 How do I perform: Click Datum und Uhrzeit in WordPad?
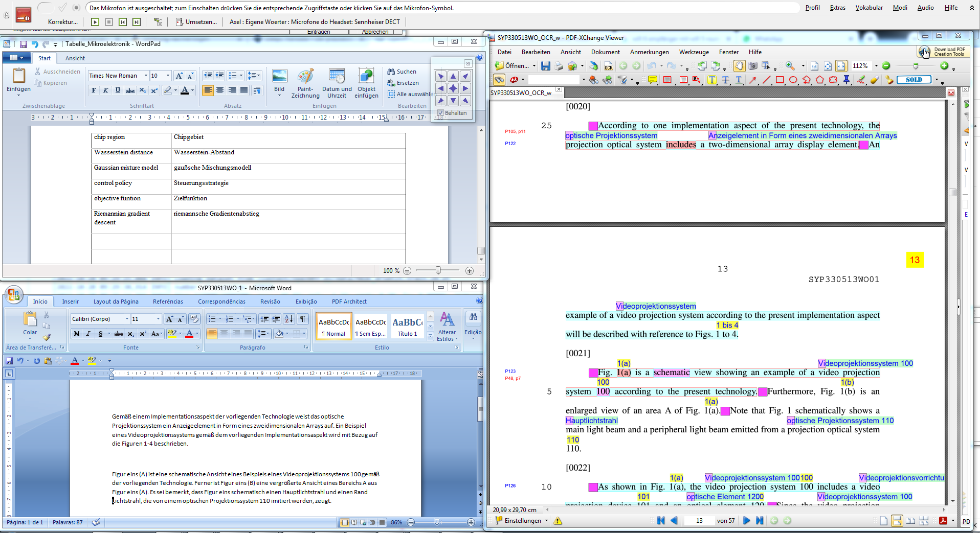click(337, 83)
